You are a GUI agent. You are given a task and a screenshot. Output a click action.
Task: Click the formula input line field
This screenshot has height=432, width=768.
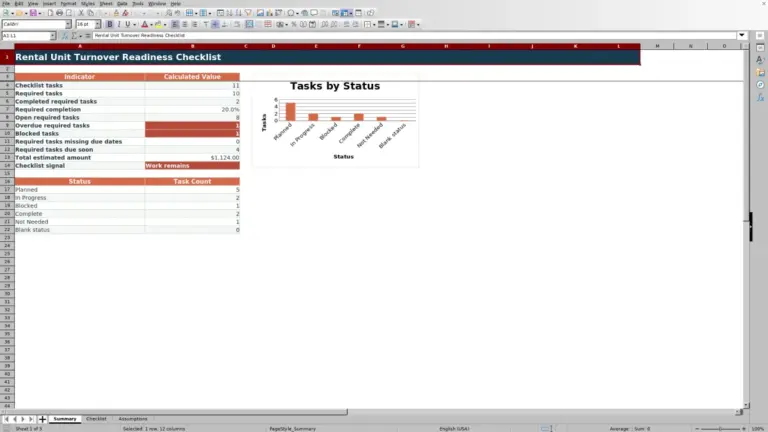[414, 35]
